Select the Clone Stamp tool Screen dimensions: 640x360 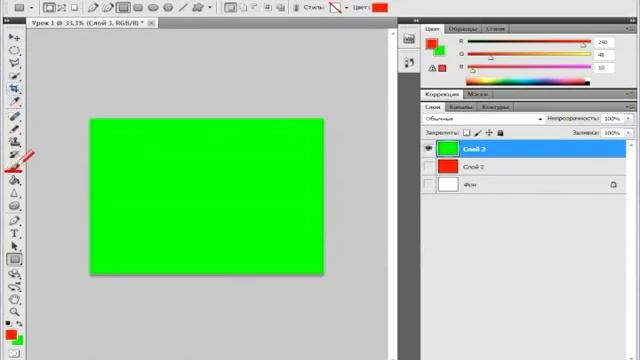(14, 142)
